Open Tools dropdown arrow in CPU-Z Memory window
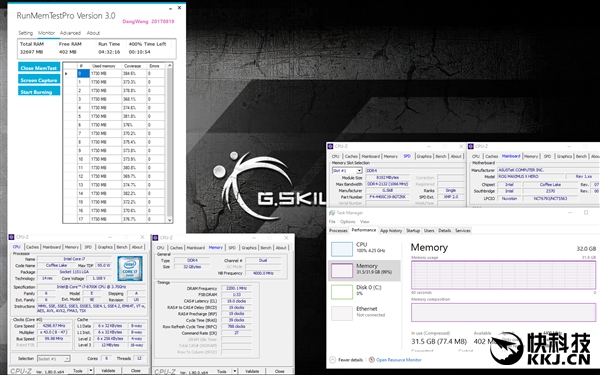The width and height of the screenshot is (600, 375). coord(235,371)
